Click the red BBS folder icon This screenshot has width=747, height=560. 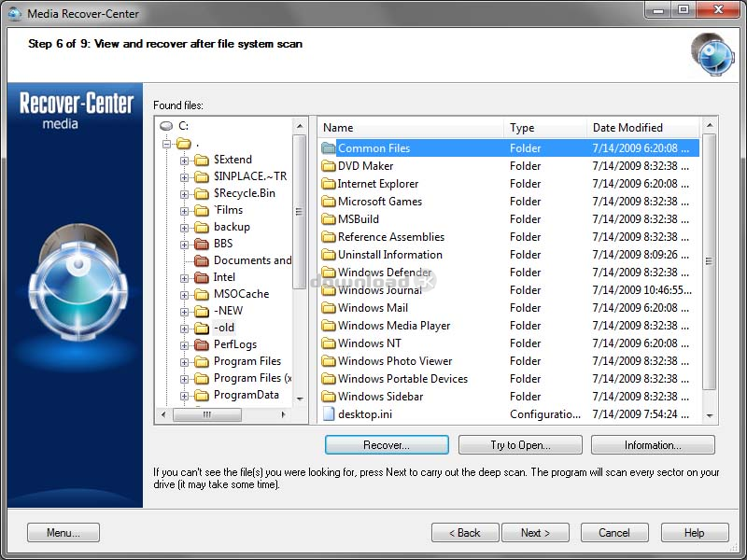click(x=202, y=244)
